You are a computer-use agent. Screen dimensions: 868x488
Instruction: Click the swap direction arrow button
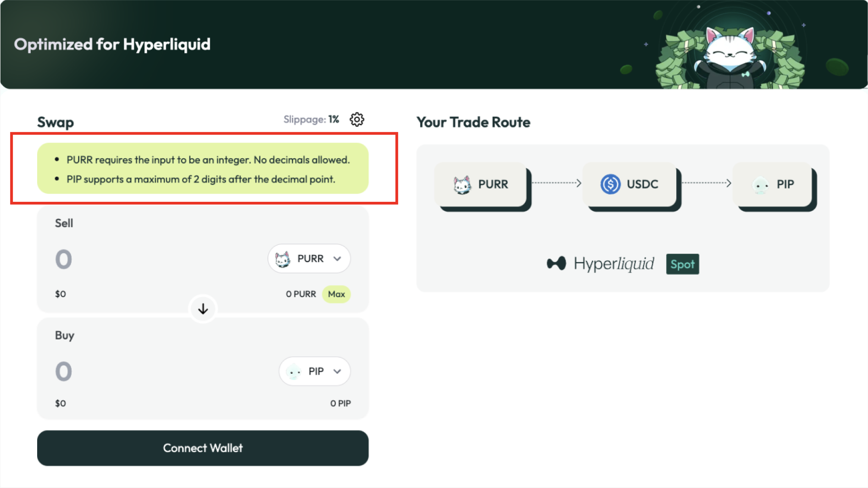pyautogui.click(x=203, y=309)
